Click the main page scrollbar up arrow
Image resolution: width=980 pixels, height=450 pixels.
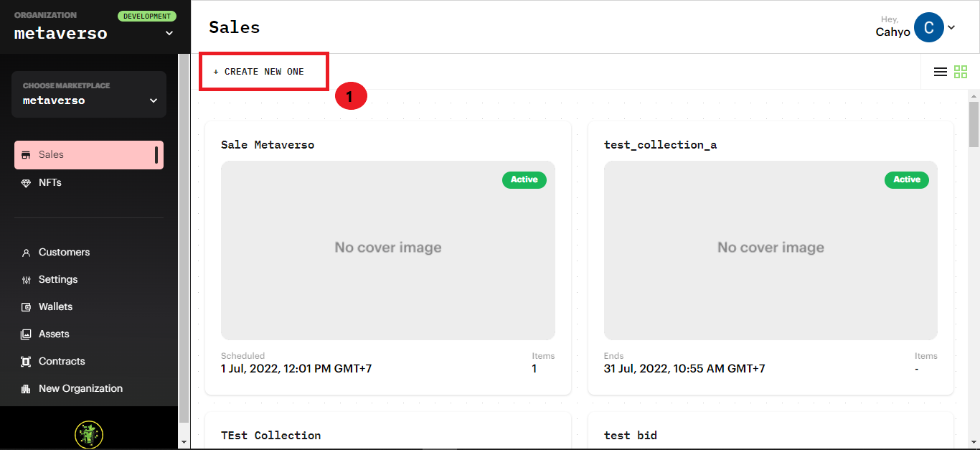(x=974, y=95)
